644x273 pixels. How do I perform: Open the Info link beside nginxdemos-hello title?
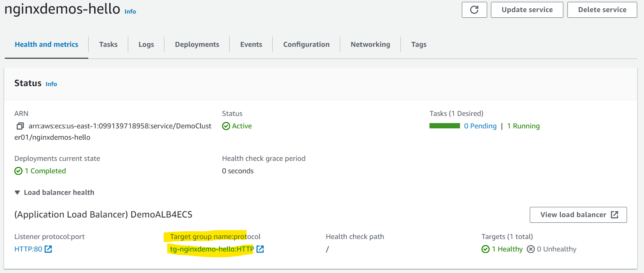[130, 12]
